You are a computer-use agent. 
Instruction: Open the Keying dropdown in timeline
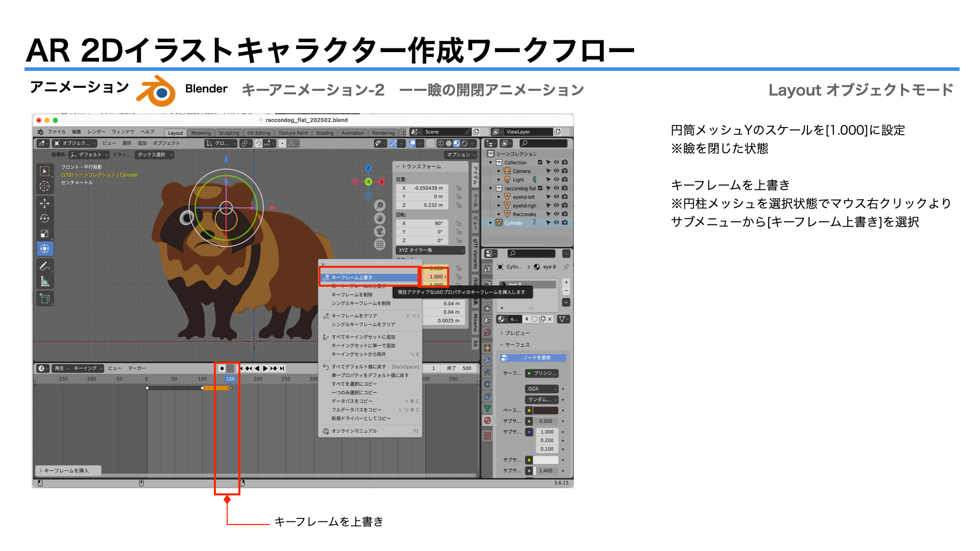(88, 368)
